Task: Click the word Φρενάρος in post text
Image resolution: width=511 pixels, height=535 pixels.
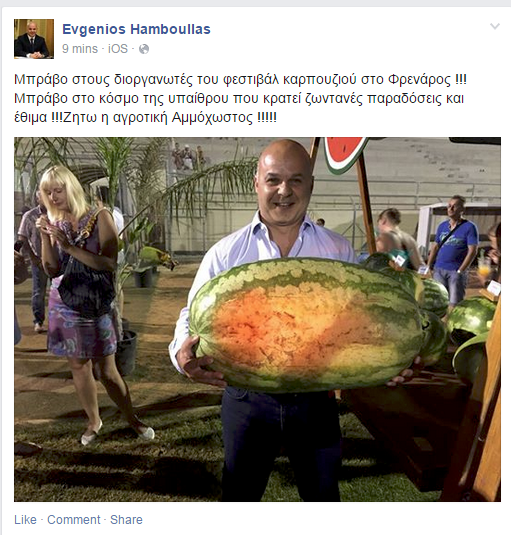Action: (x=420, y=80)
